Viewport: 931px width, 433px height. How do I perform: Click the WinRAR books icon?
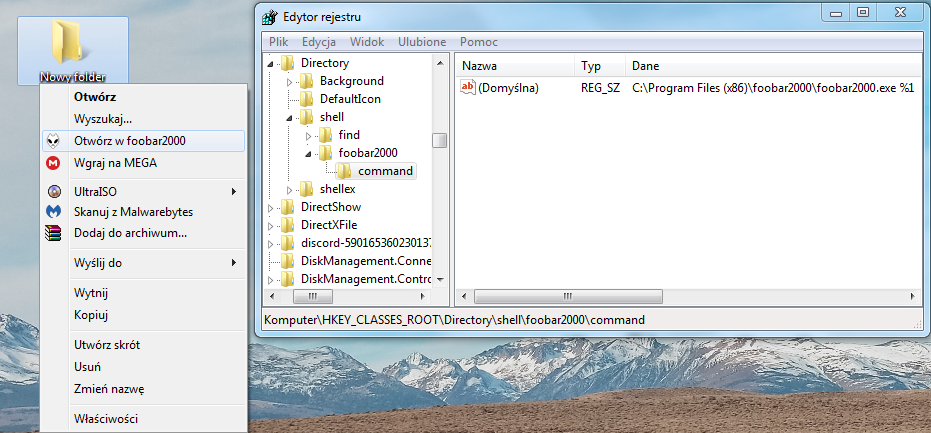(x=53, y=233)
